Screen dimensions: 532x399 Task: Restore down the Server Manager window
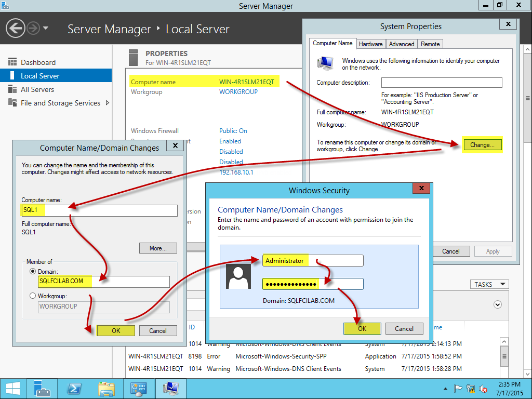[500, 5]
